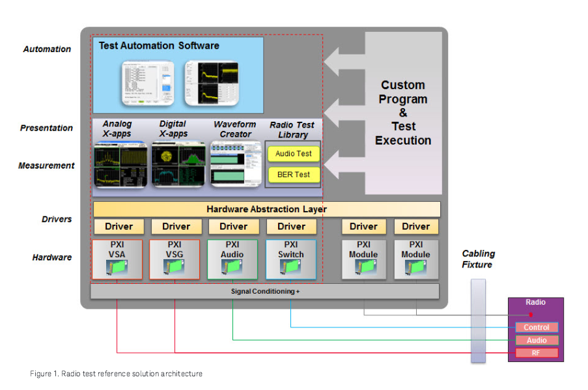Select the Audio port on the Radio
This screenshot has width=588, height=390.
[x=537, y=340]
